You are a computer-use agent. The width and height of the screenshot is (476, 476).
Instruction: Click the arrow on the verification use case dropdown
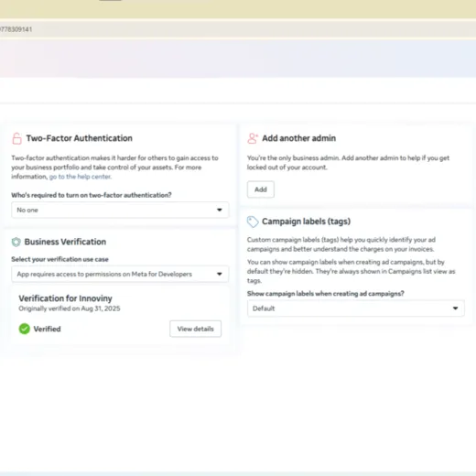tap(220, 274)
